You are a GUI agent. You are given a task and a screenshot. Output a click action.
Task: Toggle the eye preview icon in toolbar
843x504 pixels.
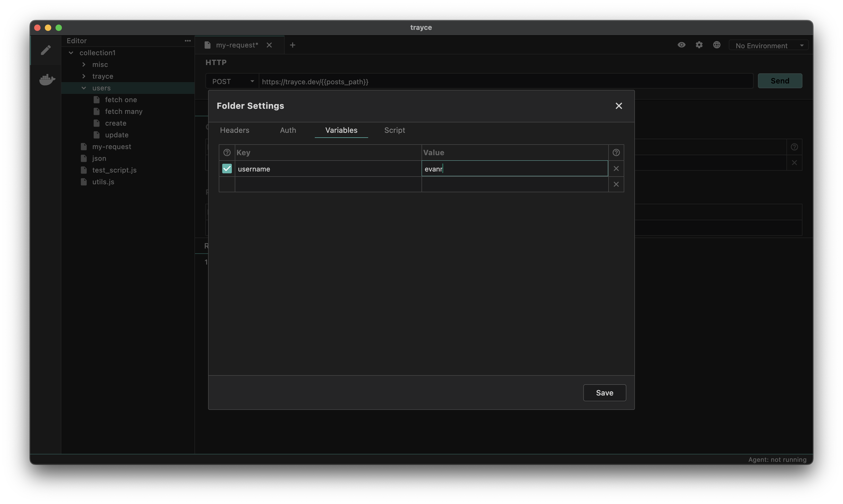pos(681,45)
